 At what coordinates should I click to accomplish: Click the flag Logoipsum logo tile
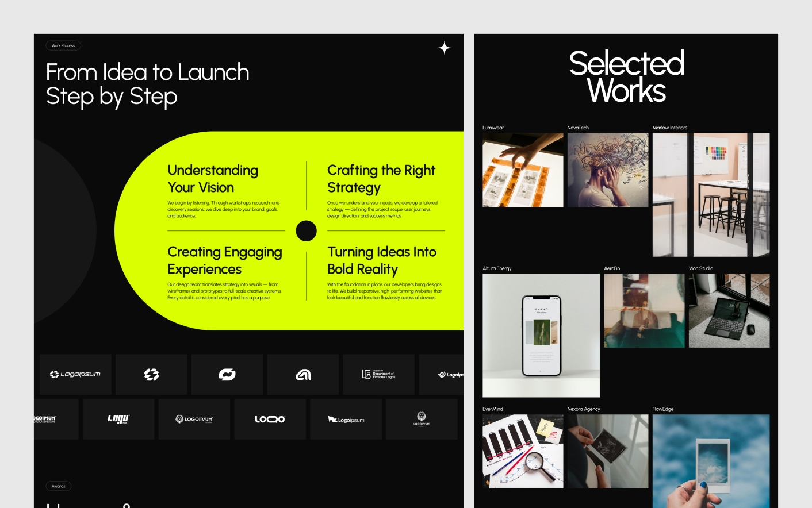(x=346, y=420)
